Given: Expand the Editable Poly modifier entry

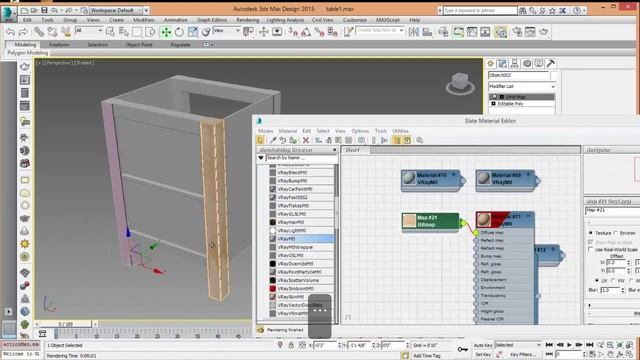Looking at the screenshot, I should click(493, 104).
